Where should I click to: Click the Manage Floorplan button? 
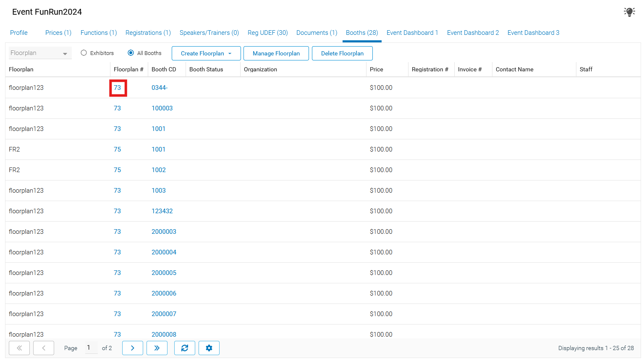(x=276, y=53)
